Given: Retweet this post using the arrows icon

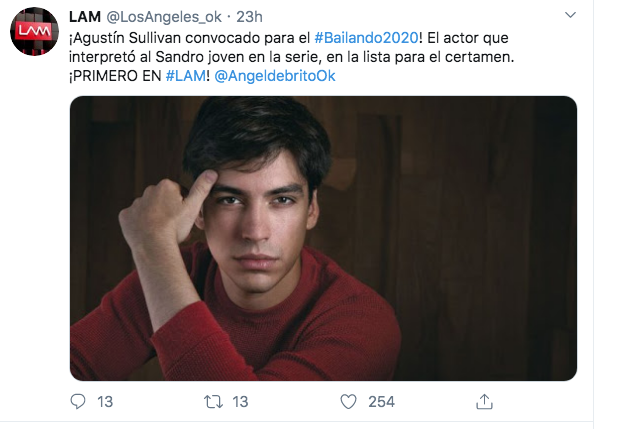Looking at the screenshot, I should [213, 402].
